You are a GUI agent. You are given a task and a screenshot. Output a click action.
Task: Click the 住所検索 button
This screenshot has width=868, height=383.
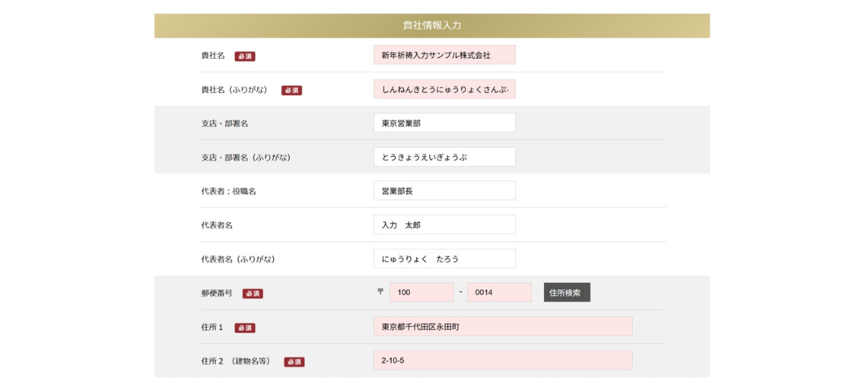pos(566,293)
